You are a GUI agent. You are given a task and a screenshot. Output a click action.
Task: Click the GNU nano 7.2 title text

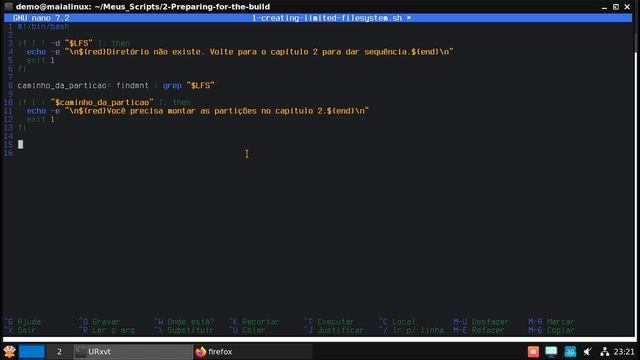click(41, 18)
